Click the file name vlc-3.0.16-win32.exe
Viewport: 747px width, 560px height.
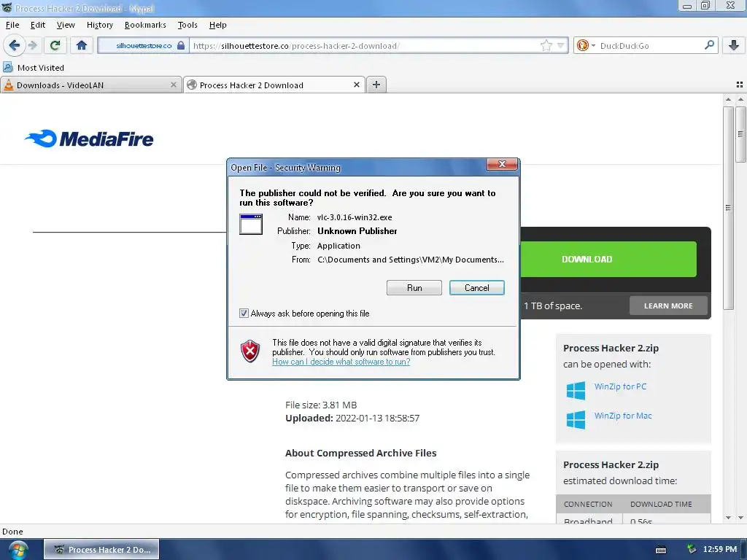(x=355, y=217)
